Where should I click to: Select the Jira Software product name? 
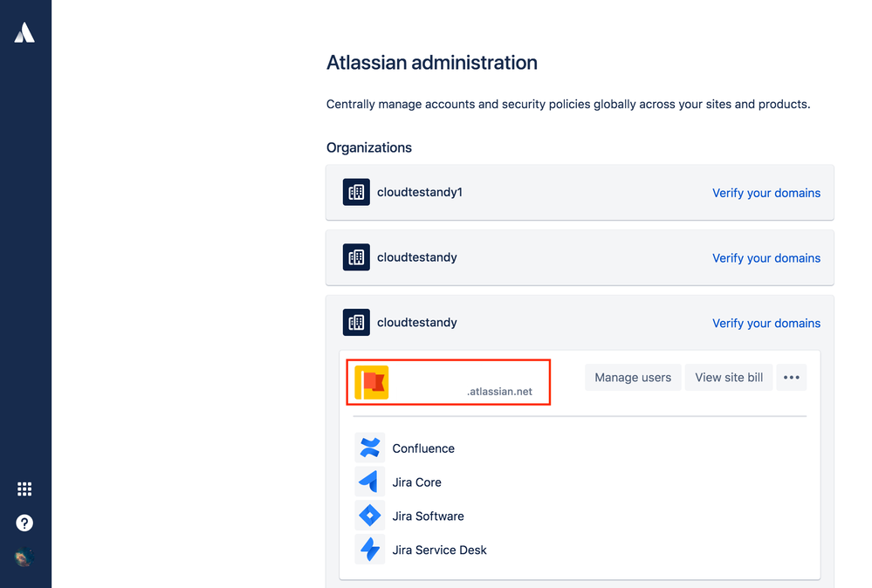pyautogui.click(x=428, y=516)
